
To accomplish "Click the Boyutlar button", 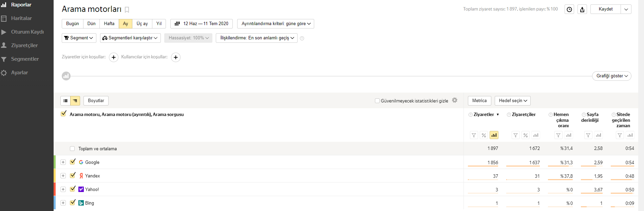I will coord(96,101).
